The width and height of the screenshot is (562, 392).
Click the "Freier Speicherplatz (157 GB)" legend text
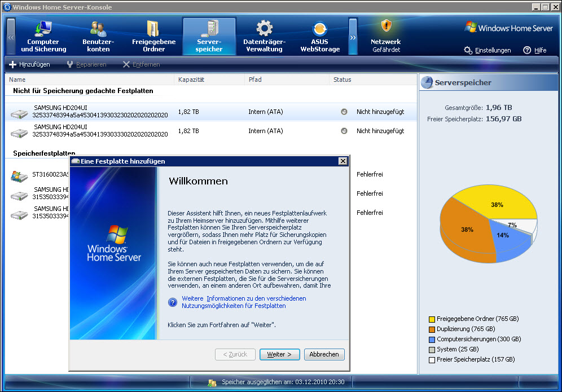point(476,359)
